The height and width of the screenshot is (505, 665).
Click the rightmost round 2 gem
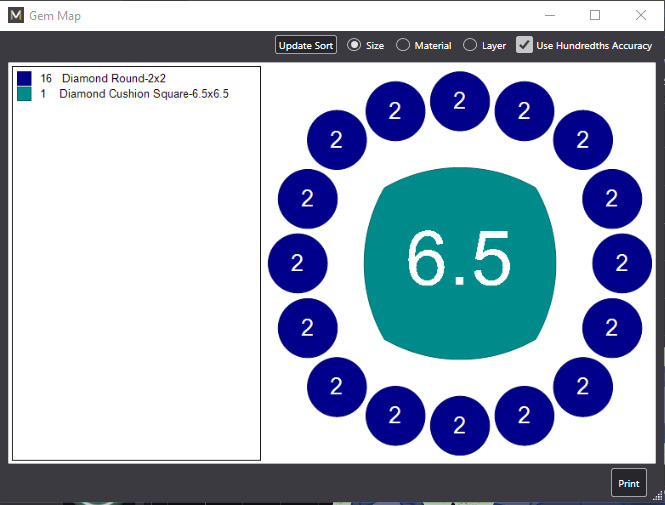[x=622, y=263]
